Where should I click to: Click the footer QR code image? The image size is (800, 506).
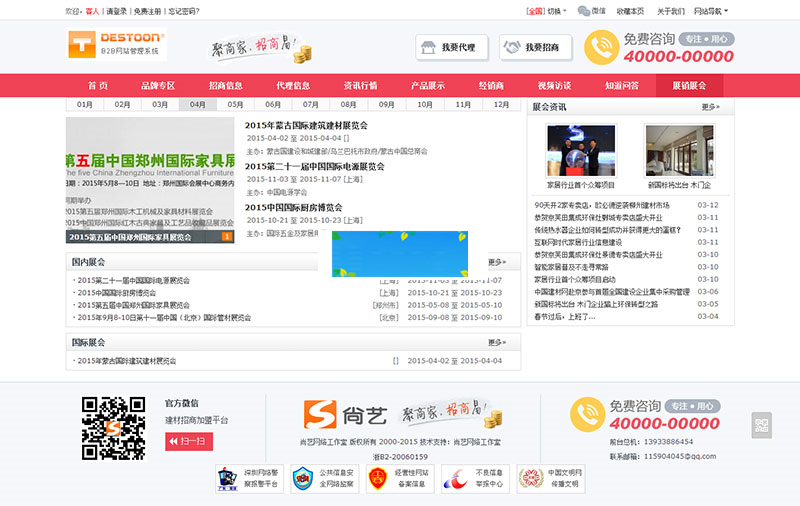(113, 427)
